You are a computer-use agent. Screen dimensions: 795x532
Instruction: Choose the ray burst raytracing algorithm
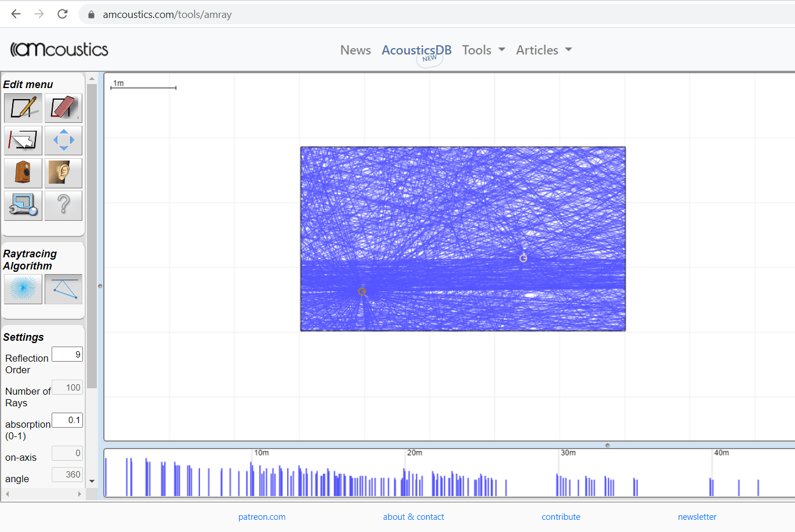click(x=23, y=289)
